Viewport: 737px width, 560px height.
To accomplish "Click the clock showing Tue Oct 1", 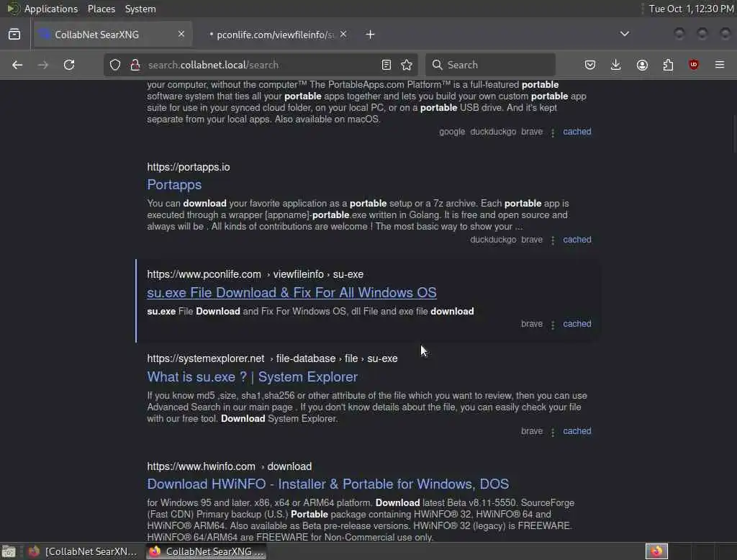I will [x=691, y=9].
